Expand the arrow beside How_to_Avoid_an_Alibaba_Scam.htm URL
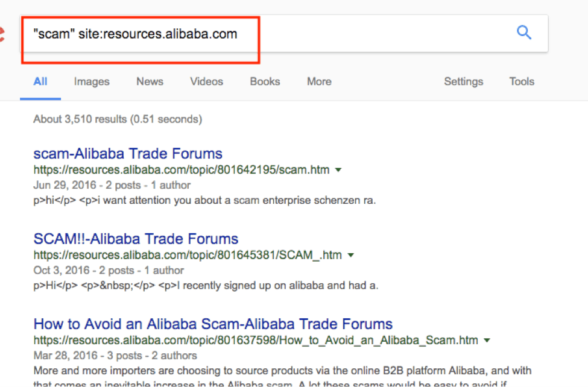Screen dimensions: 588x387 tap(487, 340)
